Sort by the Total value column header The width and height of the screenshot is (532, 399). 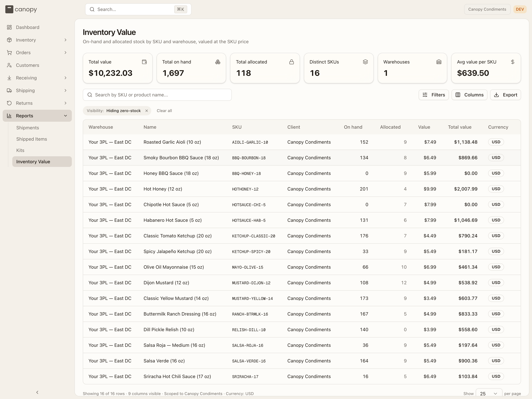pyautogui.click(x=459, y=127)
